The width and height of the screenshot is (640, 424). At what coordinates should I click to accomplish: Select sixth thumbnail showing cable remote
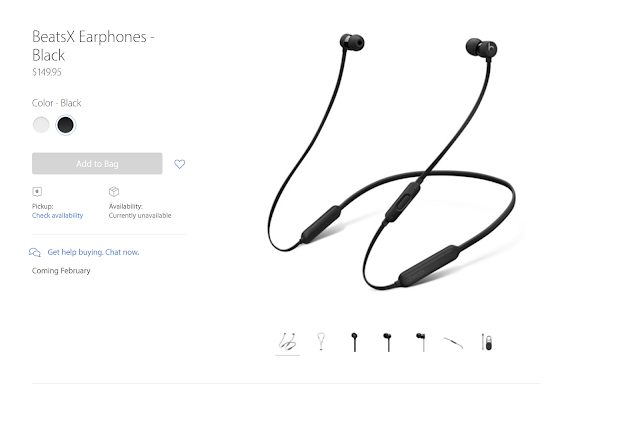coord(453,343)
